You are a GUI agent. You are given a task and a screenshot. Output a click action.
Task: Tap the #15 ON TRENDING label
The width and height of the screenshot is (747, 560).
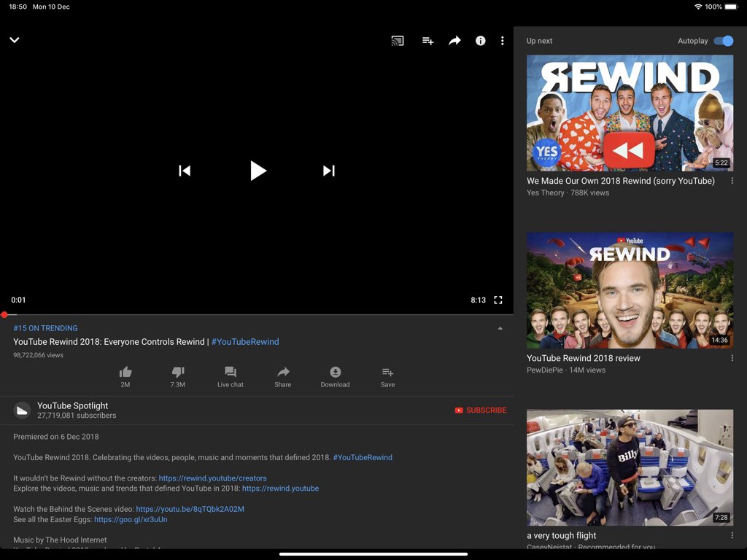[45, 328]
